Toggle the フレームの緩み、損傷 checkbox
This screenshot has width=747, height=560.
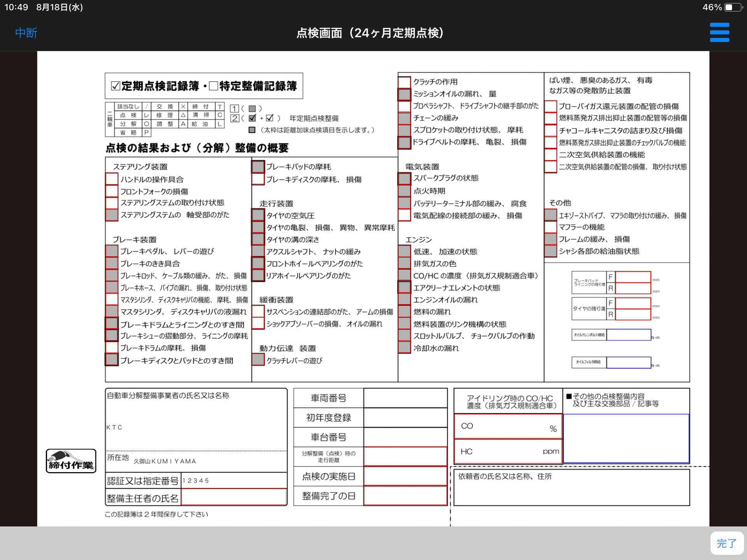point(550,239)
